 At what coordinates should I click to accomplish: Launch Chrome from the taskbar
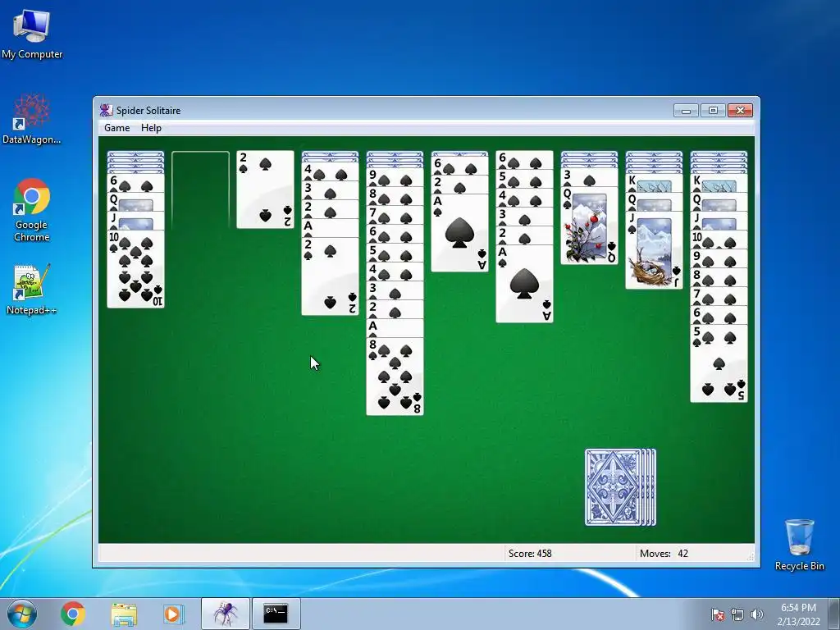coord(73,614)
